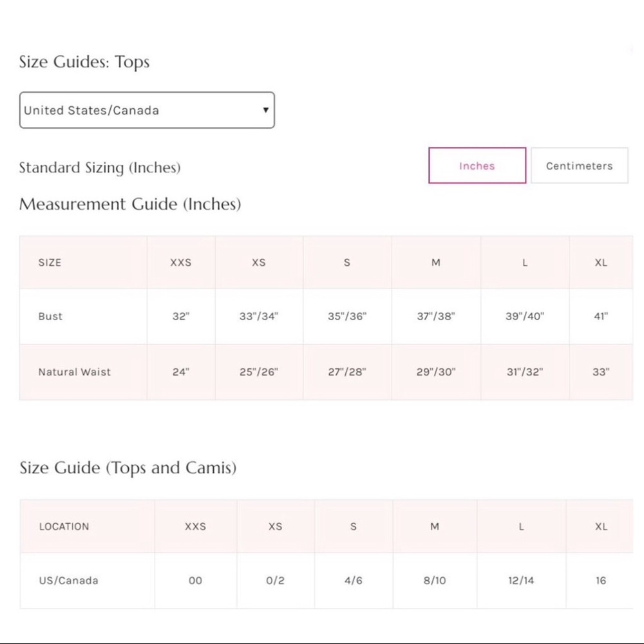Click the M size header in measurement guide
The height and width of the screenshot is (644, 644).
coord(436,263)
